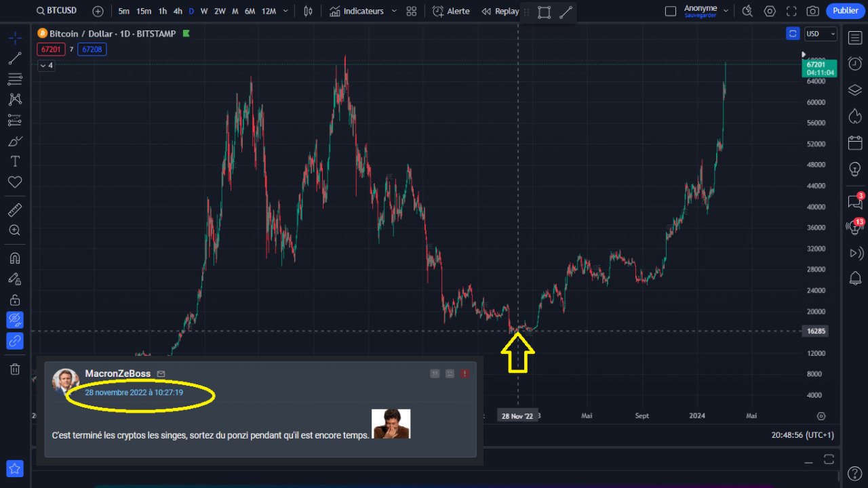Click the Publier button
868x488 pixels.
click(845, 11)
